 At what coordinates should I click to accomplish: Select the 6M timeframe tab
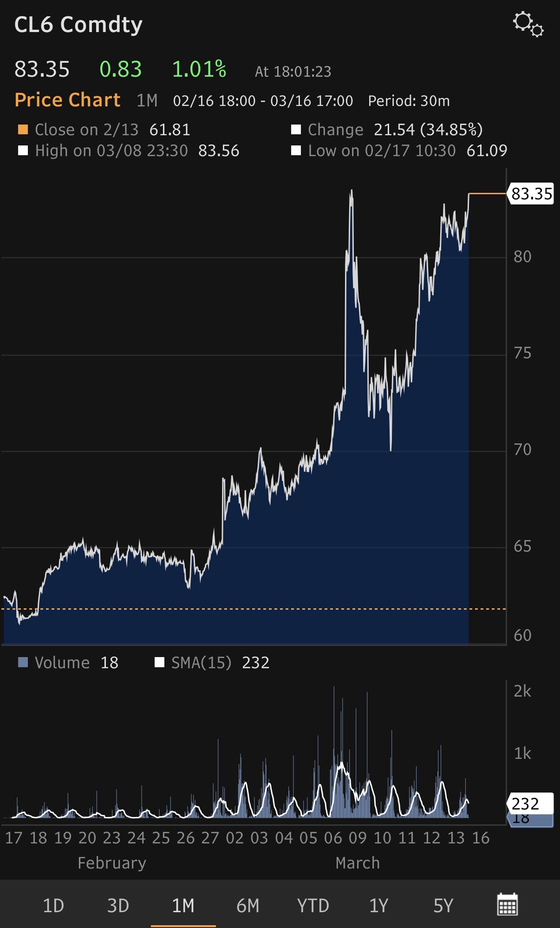click(x=248, y=906)
